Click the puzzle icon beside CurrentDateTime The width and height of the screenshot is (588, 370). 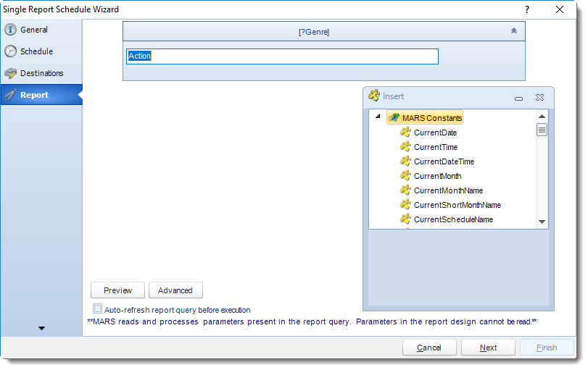click(405, 161)
